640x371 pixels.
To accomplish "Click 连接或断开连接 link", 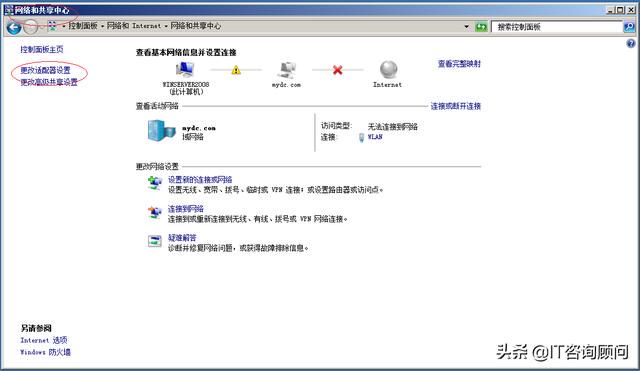I will tap(456, 106).
